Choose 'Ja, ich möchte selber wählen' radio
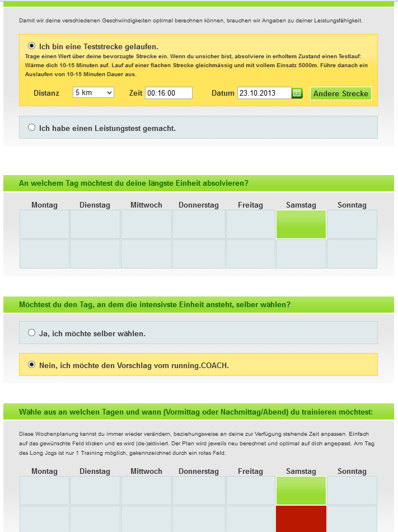The height and width of the screenshot is (532, 398). pos(31,332)
